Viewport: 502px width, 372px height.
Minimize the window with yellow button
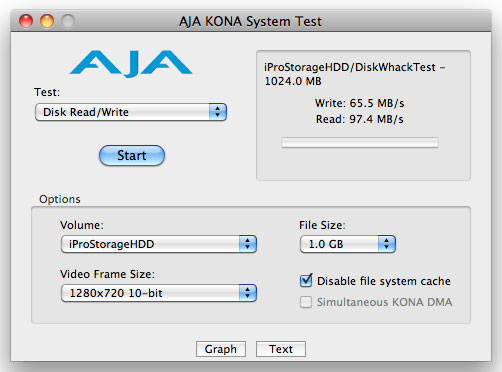[47, 21]
